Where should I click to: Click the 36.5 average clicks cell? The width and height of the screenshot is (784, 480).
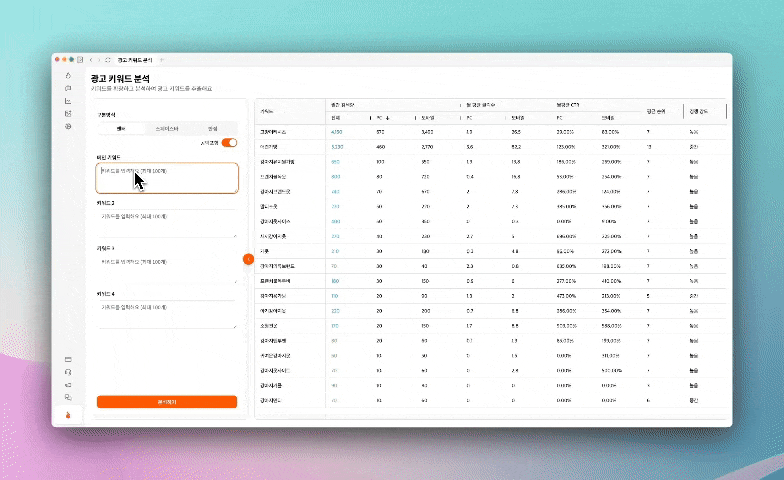(516, 132)
